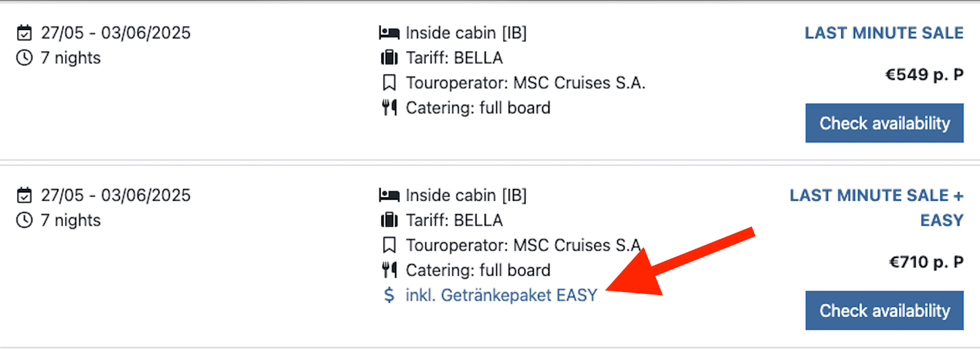Check availability for the €710 offer
The image size is (980, 349).
pos(884,311)
